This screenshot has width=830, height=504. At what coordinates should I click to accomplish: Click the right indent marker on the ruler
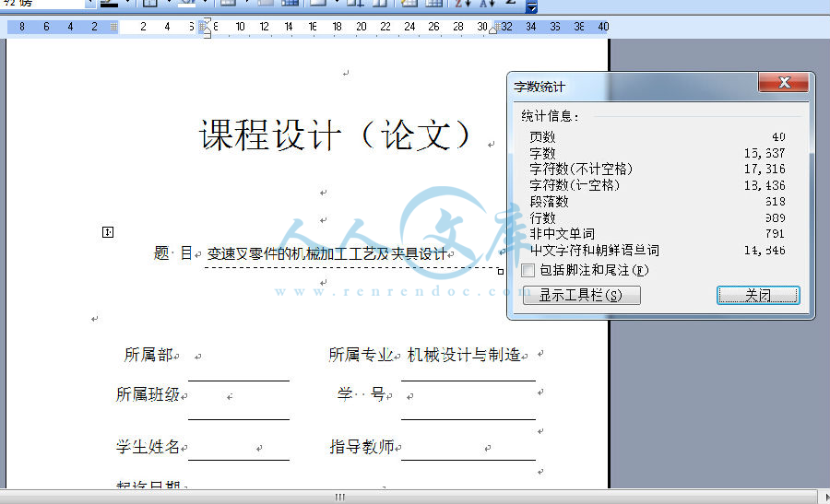click(x=492, y=30)
